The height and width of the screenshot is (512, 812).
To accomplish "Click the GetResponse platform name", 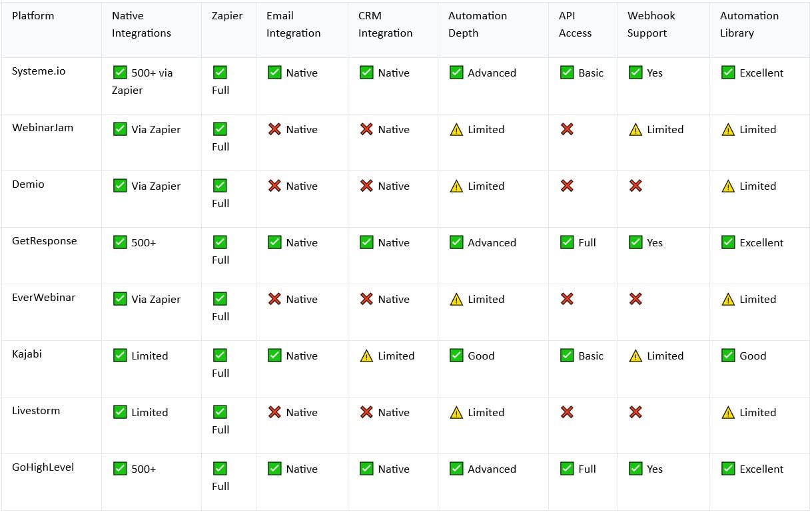I will click(45, 241).
